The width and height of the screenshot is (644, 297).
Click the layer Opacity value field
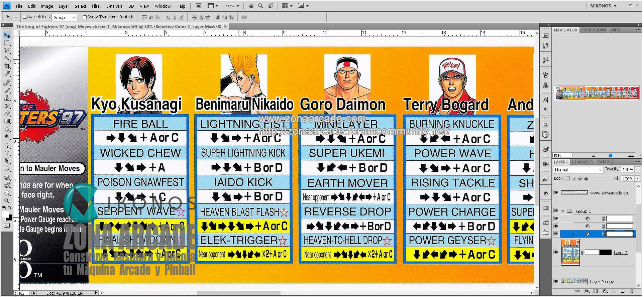point(628,169)
